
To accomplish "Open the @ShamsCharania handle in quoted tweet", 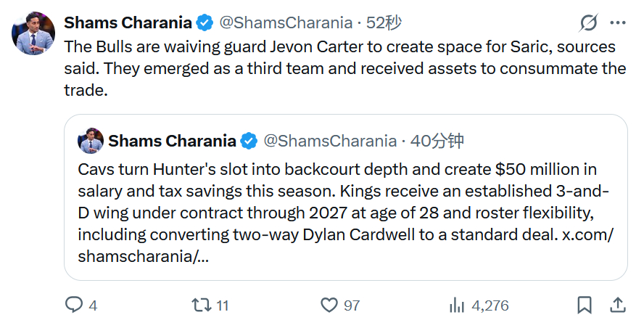I will tap(329, 141).
